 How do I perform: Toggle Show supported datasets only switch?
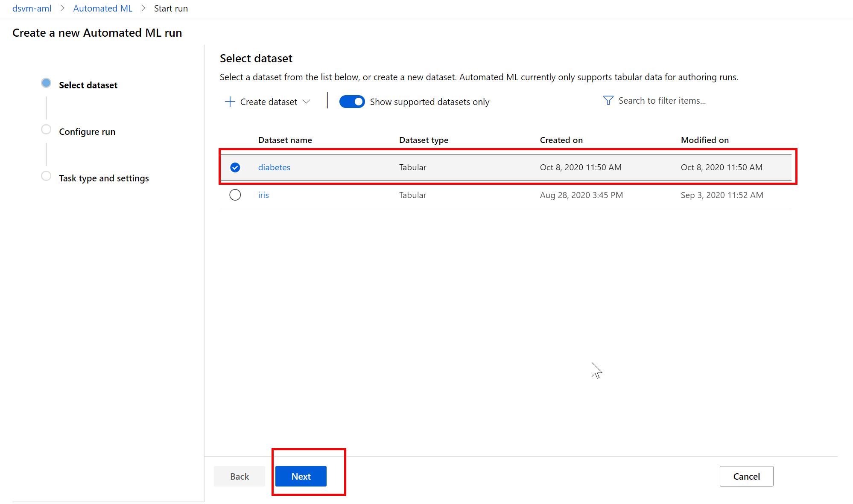352,102
